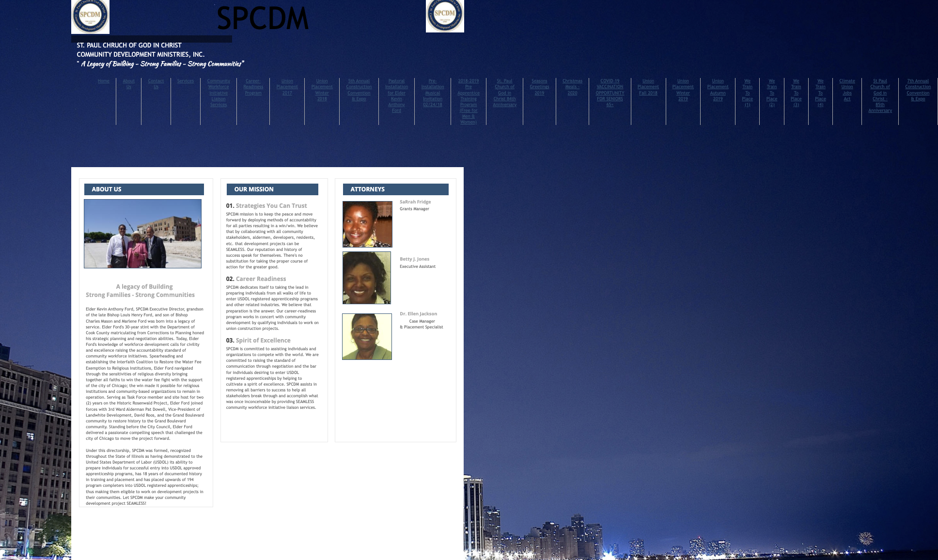938x560 pixels.
Task: Go to the About Us nav page
Action: [129, 84]
